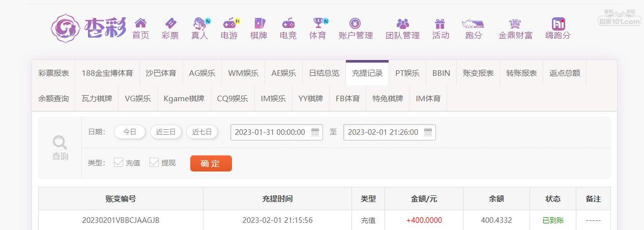Screen dimensions: 644x230
Task: Switch to 转账报表 tab
Action: point(521,73)
